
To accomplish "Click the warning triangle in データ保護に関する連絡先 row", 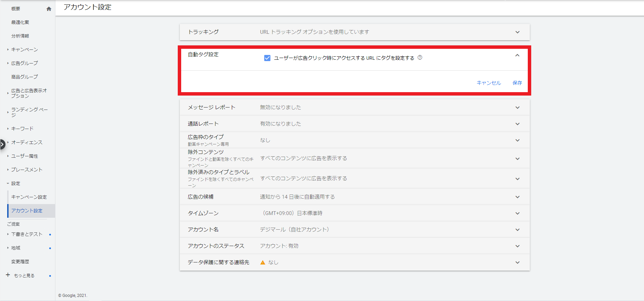I will 263,262.
